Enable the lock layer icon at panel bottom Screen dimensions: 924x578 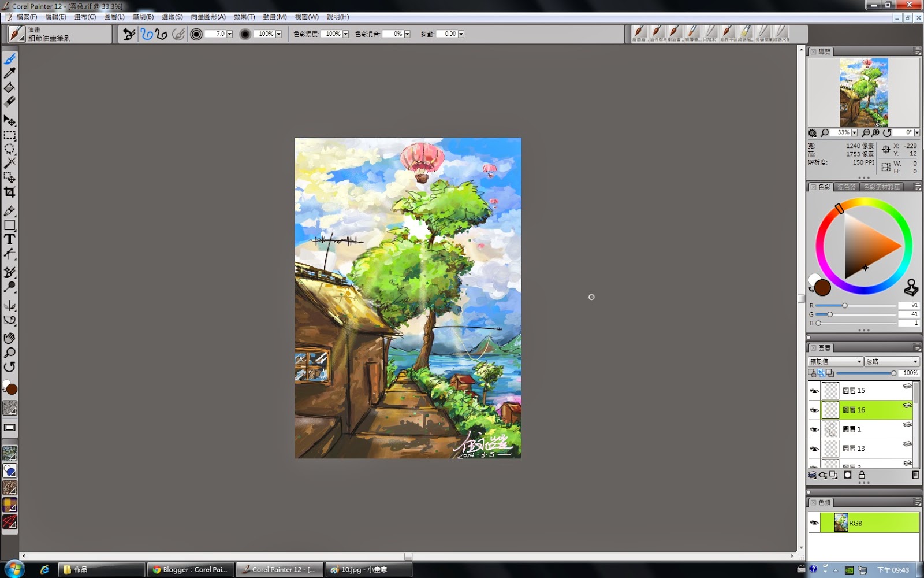(x=862, y=475)
